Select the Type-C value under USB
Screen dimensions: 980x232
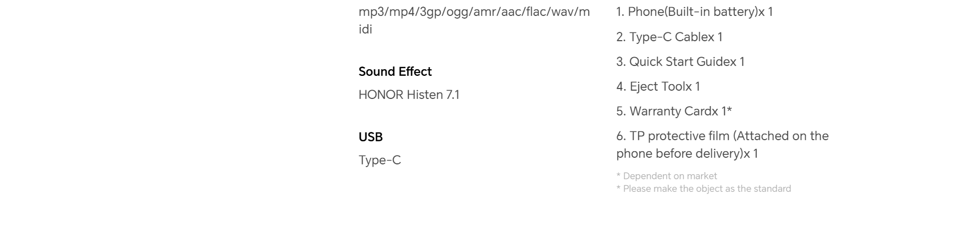pyautogui.click(x=380, y=160)
